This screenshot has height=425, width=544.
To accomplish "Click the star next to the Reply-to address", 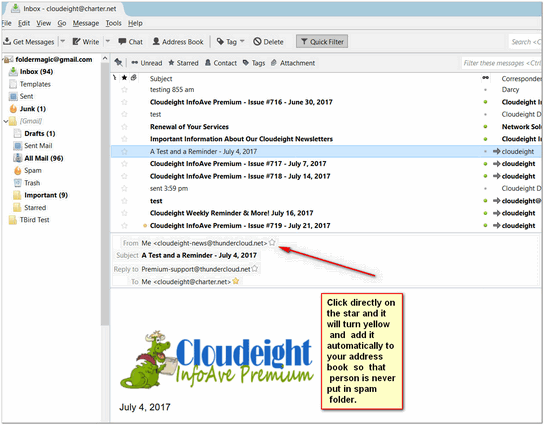I will pos(255,269).
